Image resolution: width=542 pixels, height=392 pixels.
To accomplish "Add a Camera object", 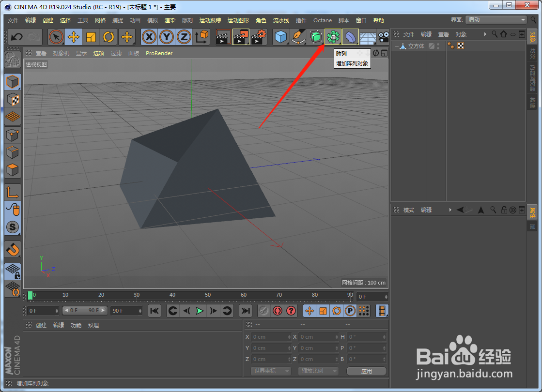I will (383, 37).
